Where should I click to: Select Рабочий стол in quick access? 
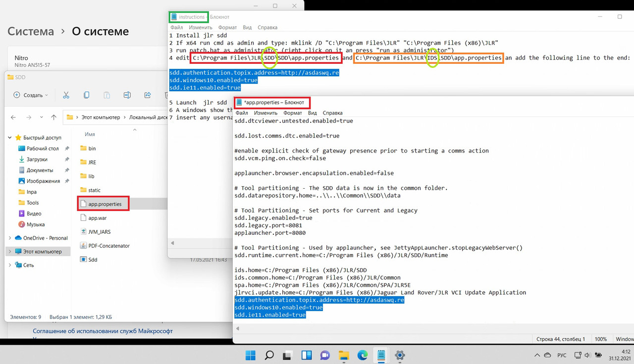pos(43,149)
